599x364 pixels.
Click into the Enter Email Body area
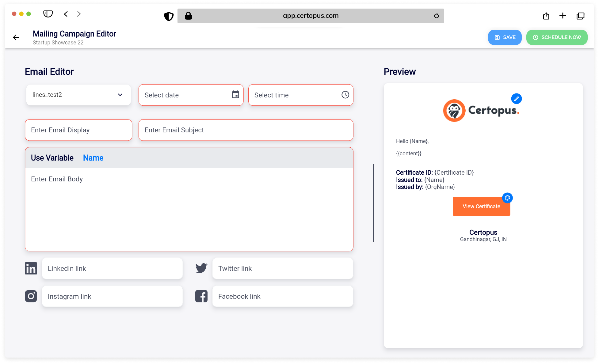pyautogui.click(x=189, y=208)
